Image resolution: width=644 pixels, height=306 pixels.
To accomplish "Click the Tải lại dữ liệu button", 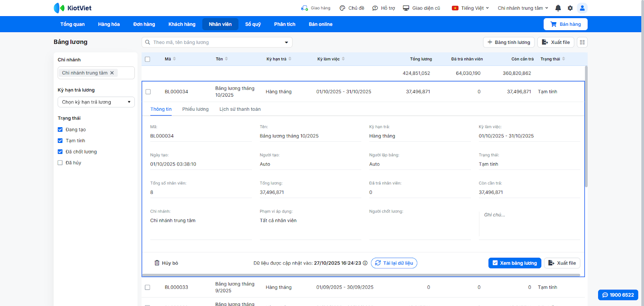I will pyautogui.click(x=394, y=263).
